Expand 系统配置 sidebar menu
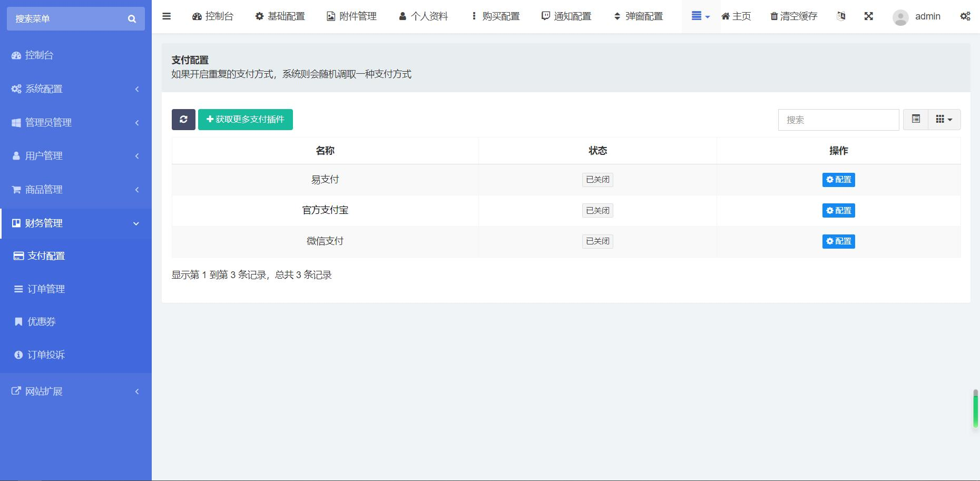Screen dimensions: 980x481 point(76,89)
